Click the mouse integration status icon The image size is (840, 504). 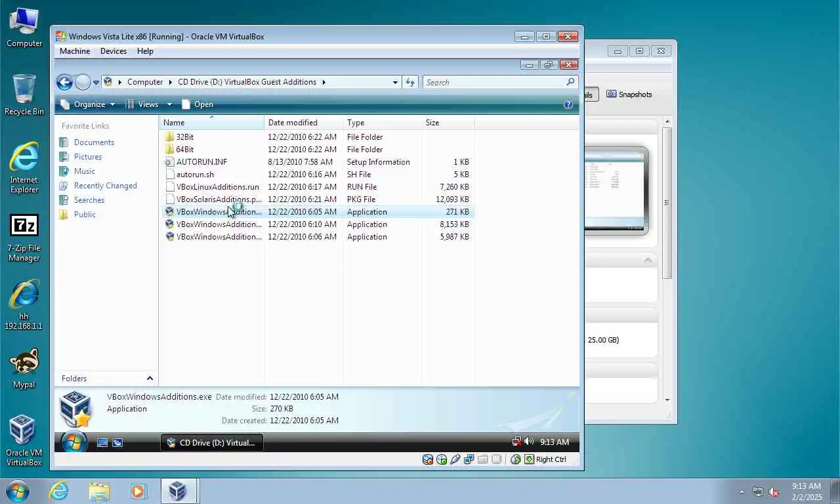[516, 459]
